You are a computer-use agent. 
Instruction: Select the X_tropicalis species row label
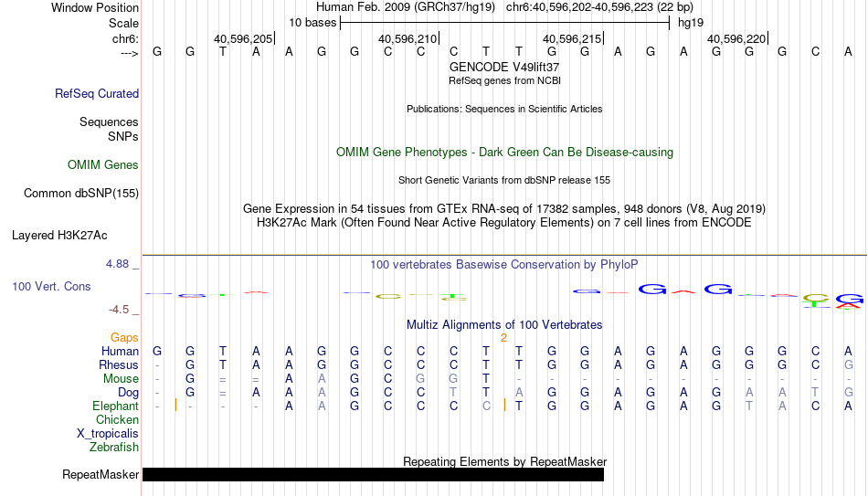coord(108,434)
